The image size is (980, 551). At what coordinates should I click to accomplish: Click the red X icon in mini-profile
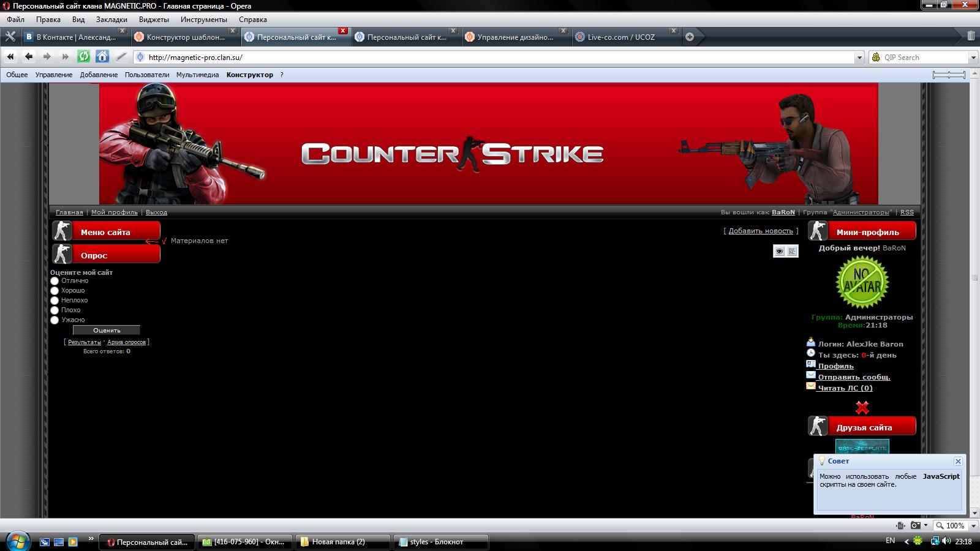coord(862,407)
